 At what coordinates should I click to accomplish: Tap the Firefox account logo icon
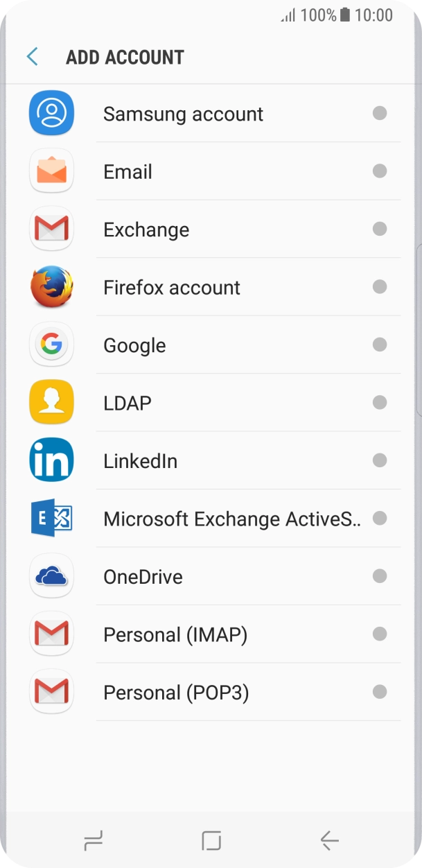click(51, 287)
